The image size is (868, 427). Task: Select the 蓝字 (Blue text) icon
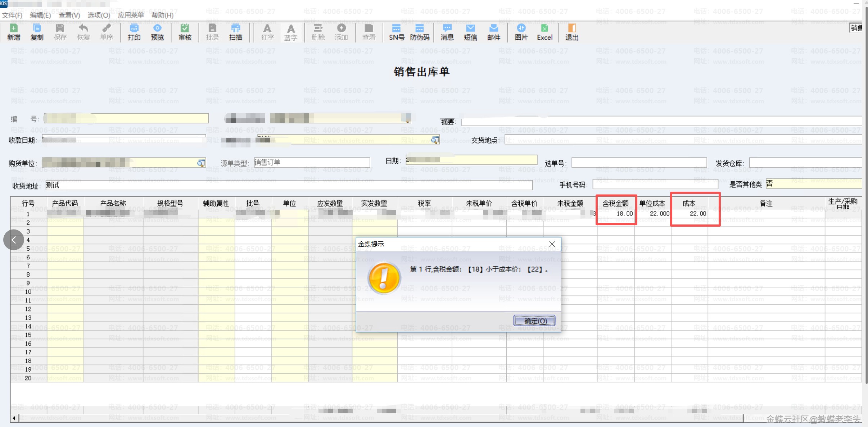291,32
